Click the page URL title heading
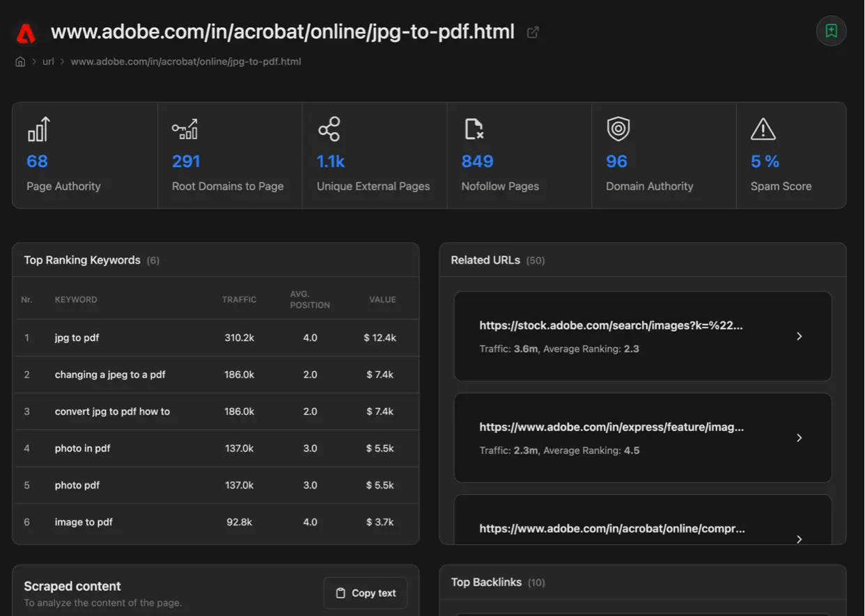This screenshot has width=865, height=616. (x=283, y=32)
